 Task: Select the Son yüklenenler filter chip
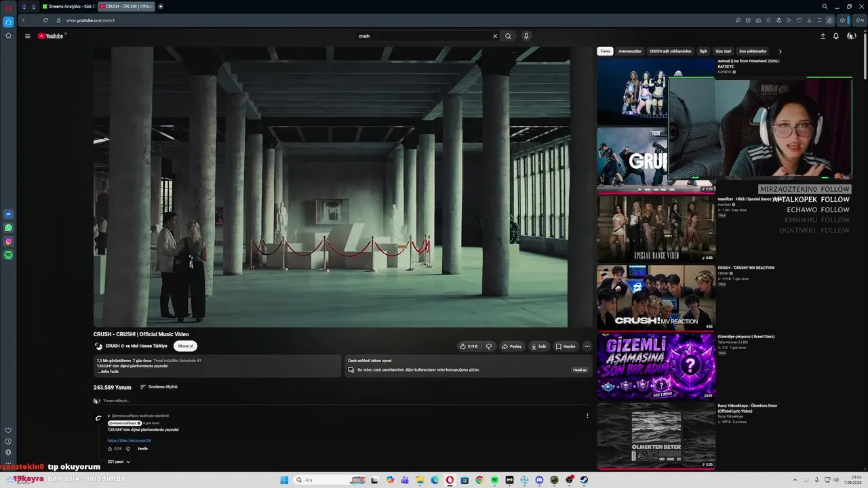pyautogui.click(x=753, y=51)
